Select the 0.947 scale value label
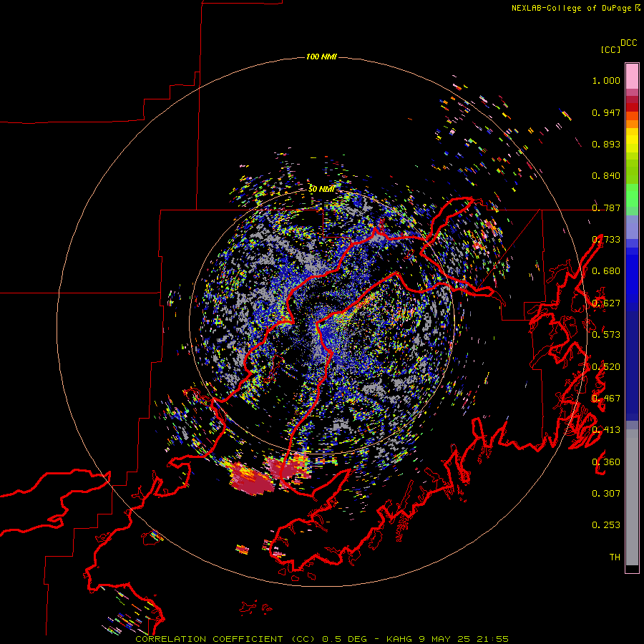The image size is (644, 644). click(x=606, y=112)
